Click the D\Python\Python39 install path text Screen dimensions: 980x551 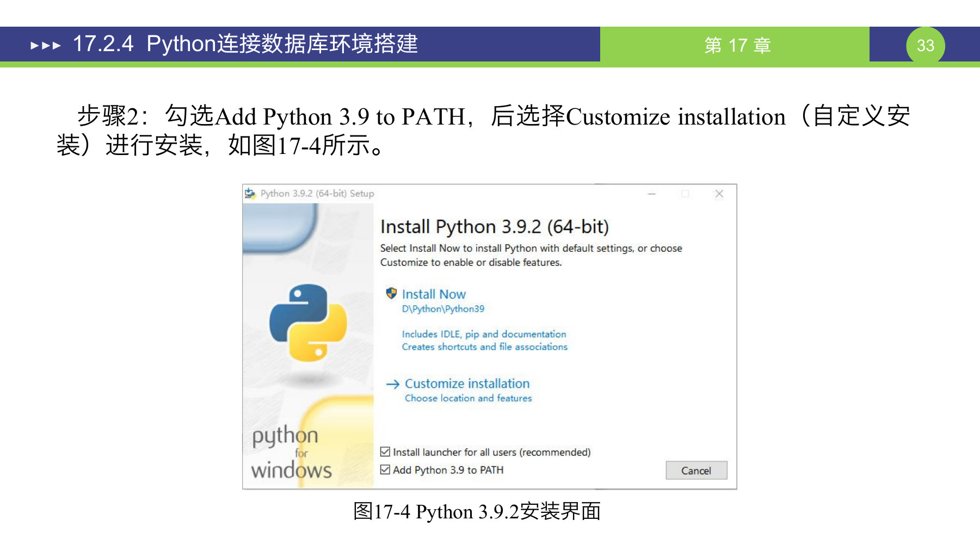443,309
